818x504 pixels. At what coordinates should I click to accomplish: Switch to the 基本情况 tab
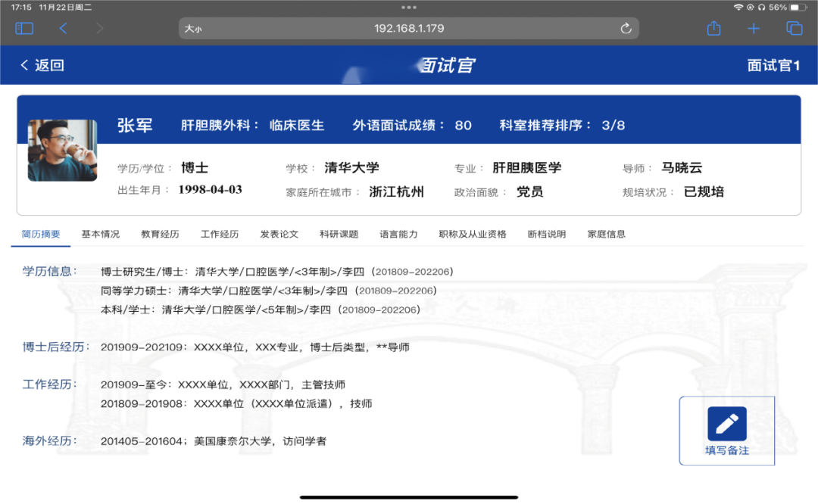pyautogui.click(x=101, y=235)
